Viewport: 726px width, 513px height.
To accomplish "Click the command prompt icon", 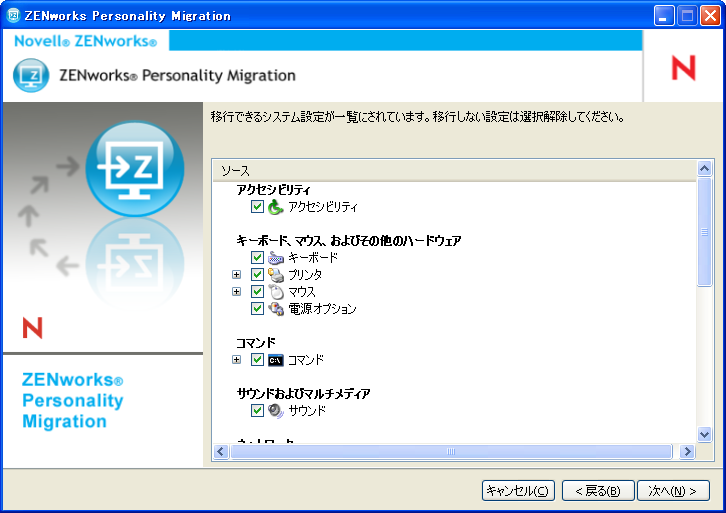I will click(275, 360).
